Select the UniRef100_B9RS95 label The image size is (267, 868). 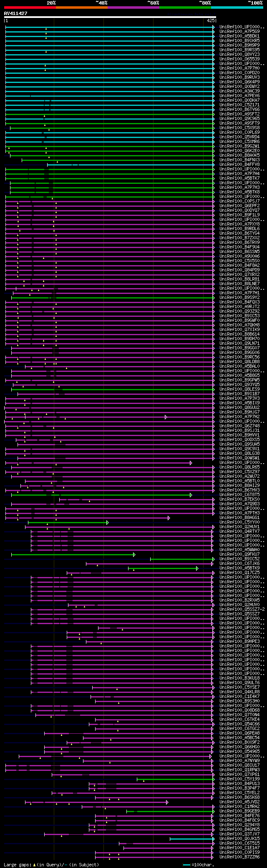click(239, 50)
